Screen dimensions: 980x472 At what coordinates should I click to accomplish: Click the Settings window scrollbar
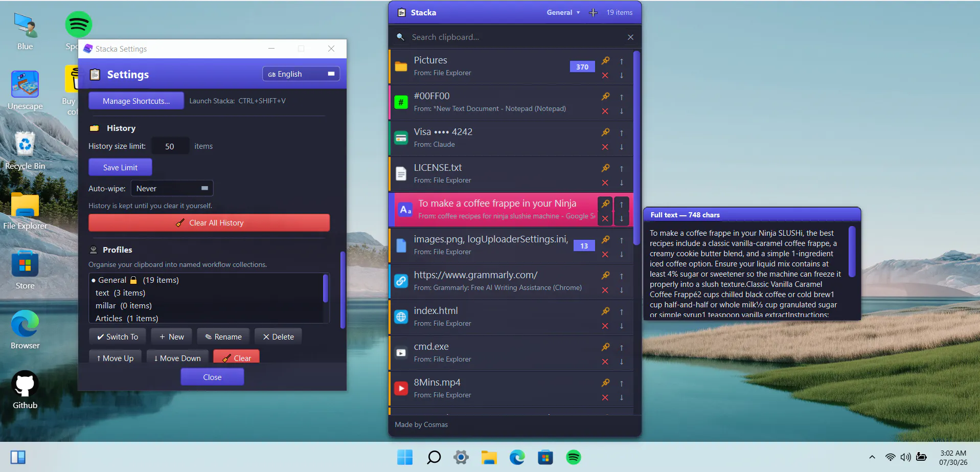click(x=343, y=290)
